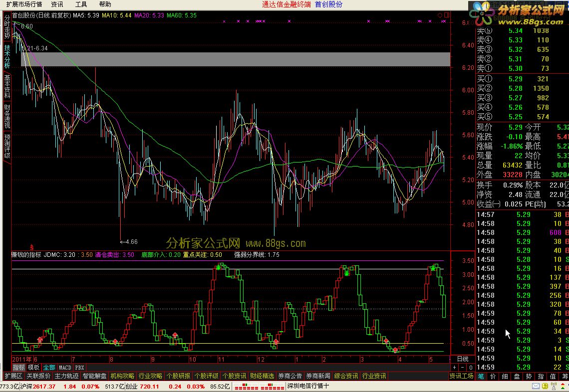Click the red S marker below the chart
569x392 pixels.
(x=32, y=247)
